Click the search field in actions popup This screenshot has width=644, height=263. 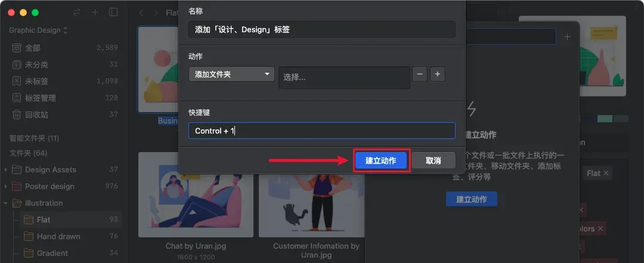511,36
